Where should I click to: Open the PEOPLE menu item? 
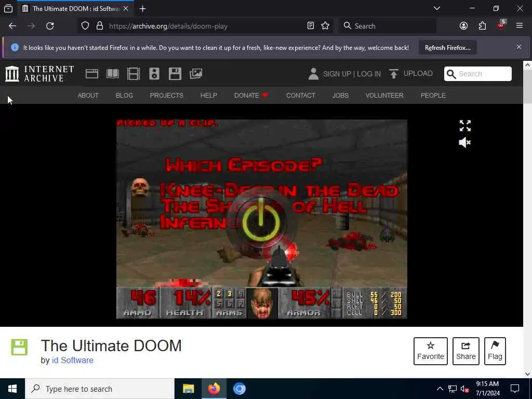433,96
